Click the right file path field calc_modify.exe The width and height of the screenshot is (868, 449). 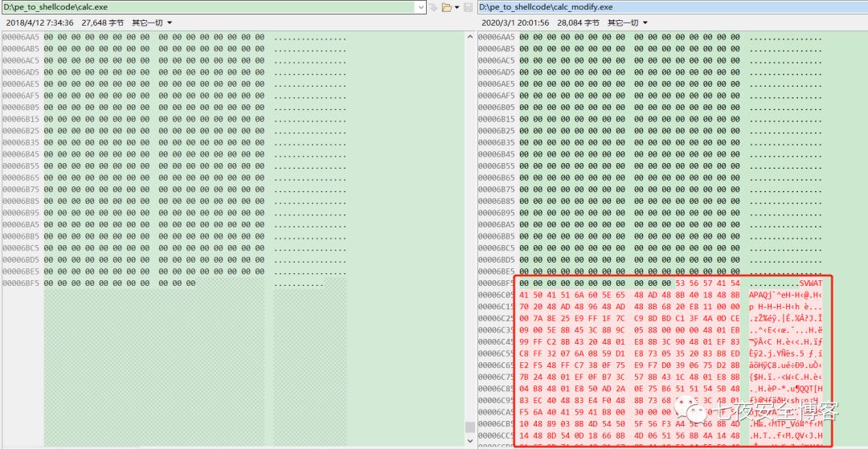pos(672,7)
